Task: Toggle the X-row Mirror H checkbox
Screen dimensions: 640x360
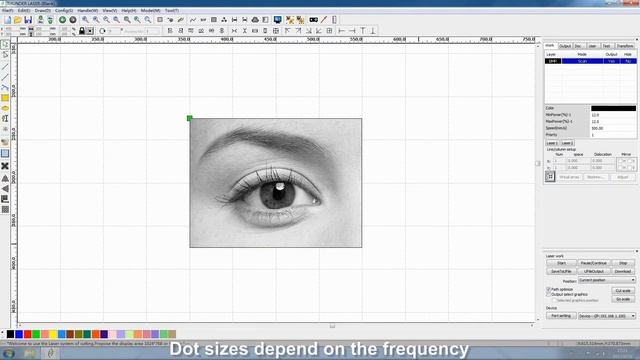Action: 620,161
